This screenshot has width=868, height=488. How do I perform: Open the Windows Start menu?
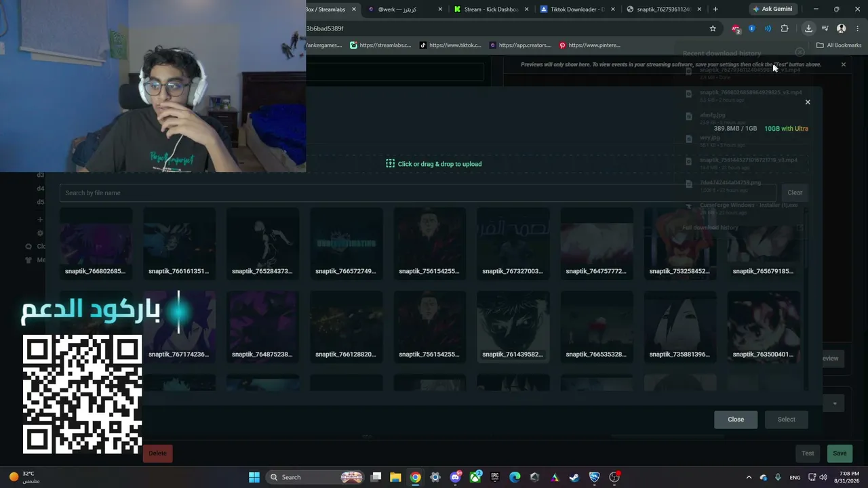tap(254, 477)
